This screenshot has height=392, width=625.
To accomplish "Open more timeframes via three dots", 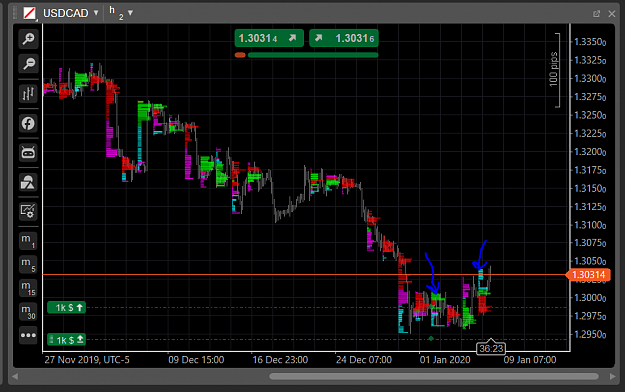I will coord(28,335).
